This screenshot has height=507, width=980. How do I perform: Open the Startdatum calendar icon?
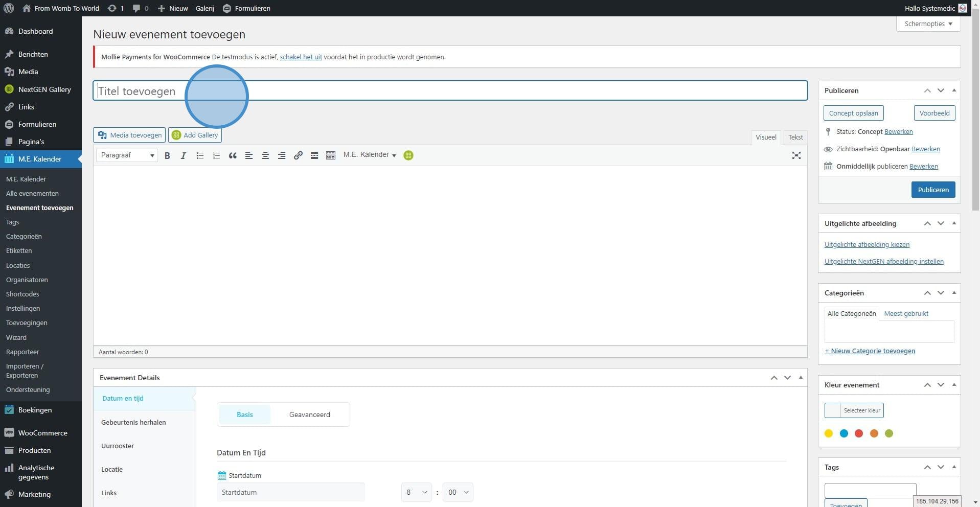(221, 476)
